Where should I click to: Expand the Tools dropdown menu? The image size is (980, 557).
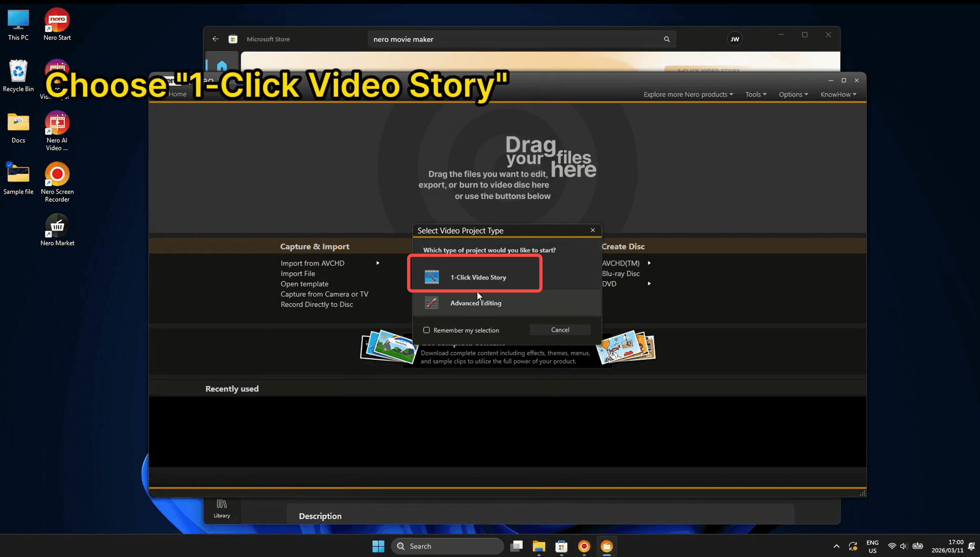click(755, 94)
